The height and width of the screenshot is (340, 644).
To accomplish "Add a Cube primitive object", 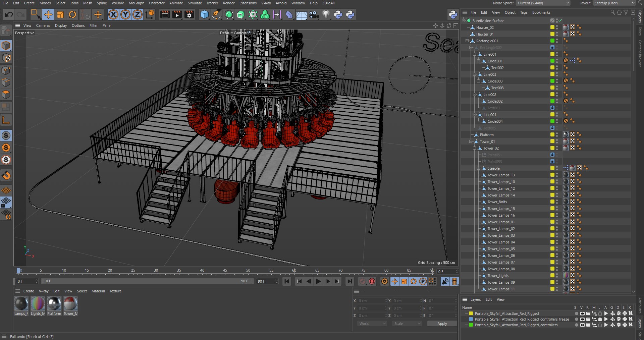I will pyautogui.click(x=204, y=14).
